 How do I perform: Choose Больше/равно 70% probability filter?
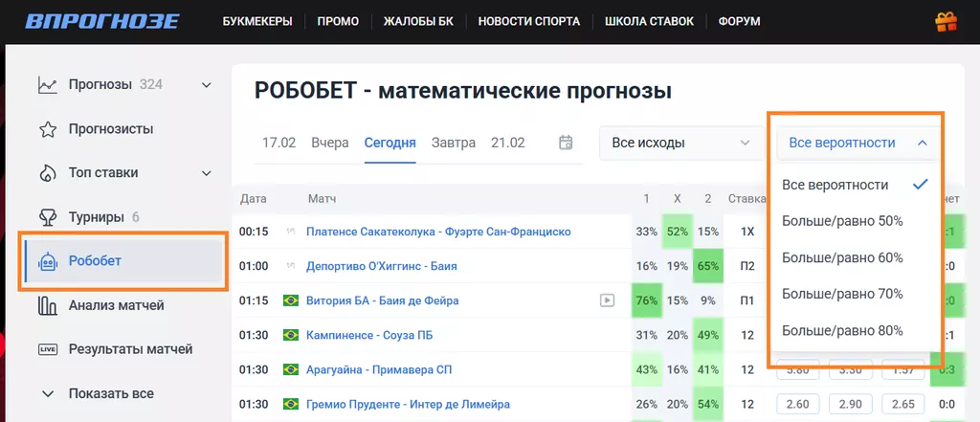(842, 294)
